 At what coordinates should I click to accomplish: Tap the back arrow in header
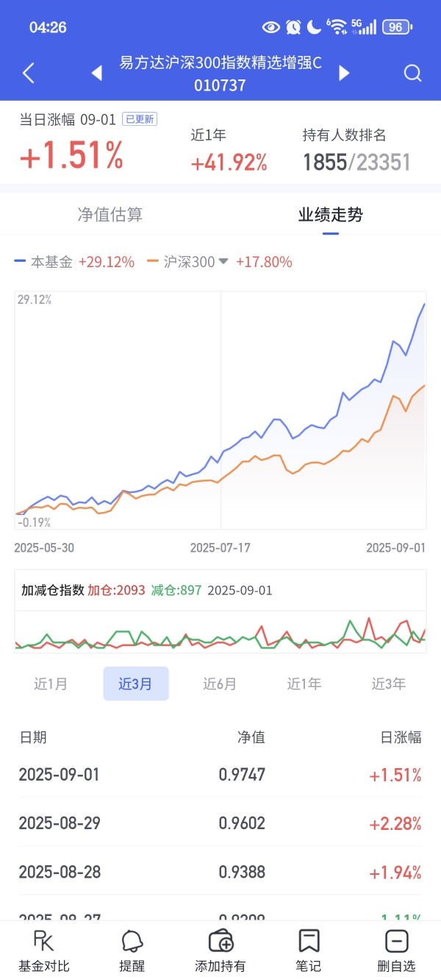point(29,73)
